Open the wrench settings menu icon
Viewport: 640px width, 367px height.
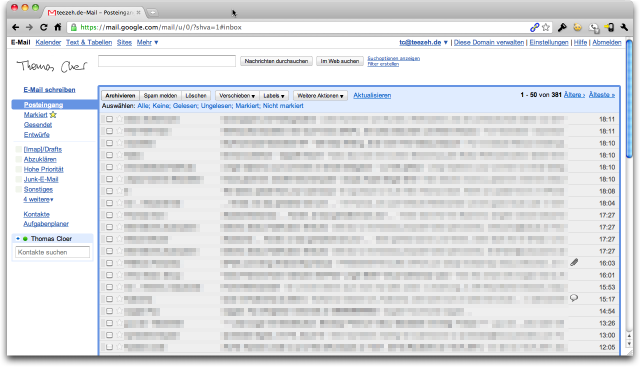pos(624,27)
